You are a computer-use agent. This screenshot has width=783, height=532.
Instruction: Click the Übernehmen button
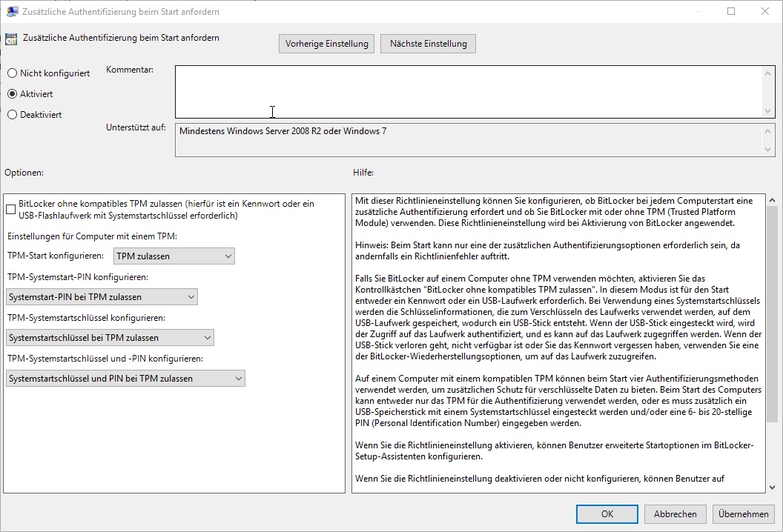pos(744,514)
